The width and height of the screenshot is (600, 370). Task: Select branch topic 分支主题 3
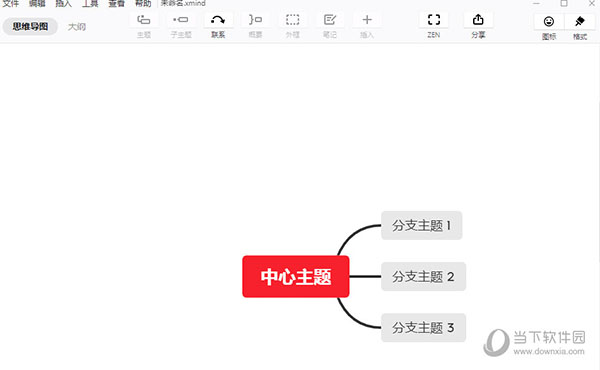click(424, 328)
